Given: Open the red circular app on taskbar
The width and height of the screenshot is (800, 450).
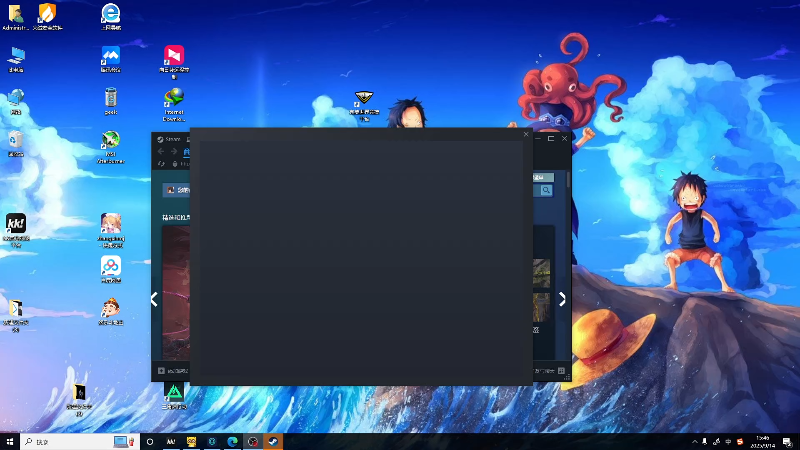Looking at the screenshot, I should tap(253, 442).
